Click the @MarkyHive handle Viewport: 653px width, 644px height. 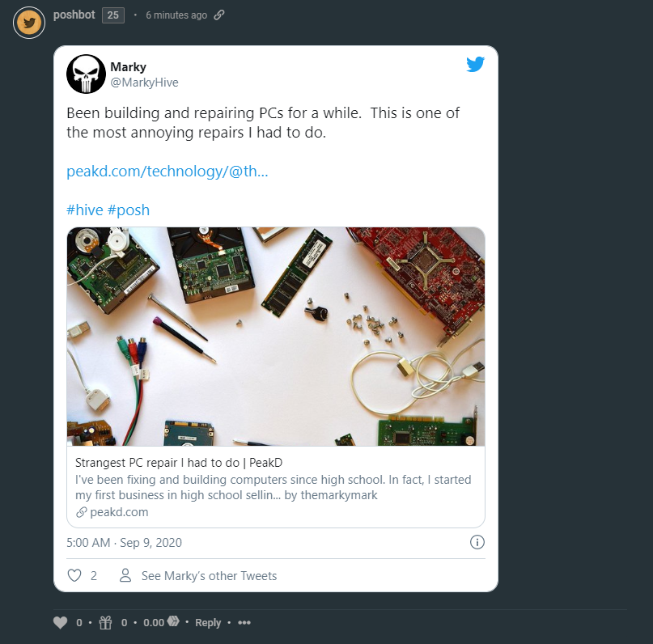(144, 83)
